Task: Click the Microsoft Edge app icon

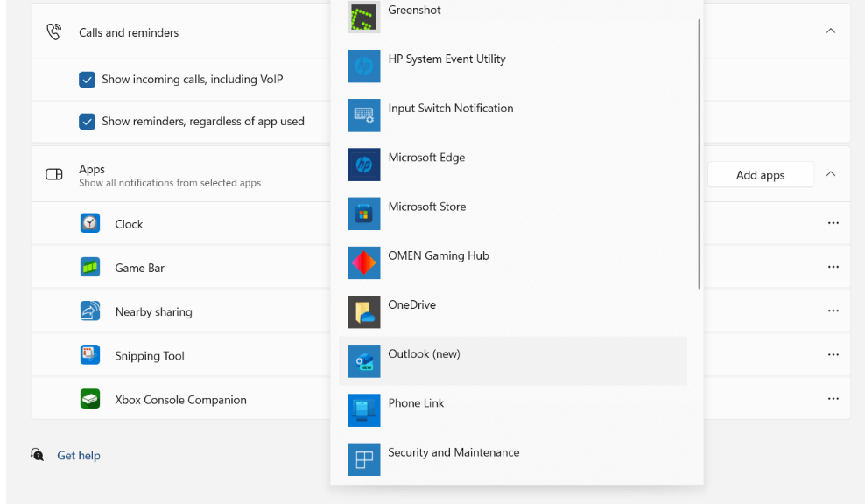Action: 363,164
